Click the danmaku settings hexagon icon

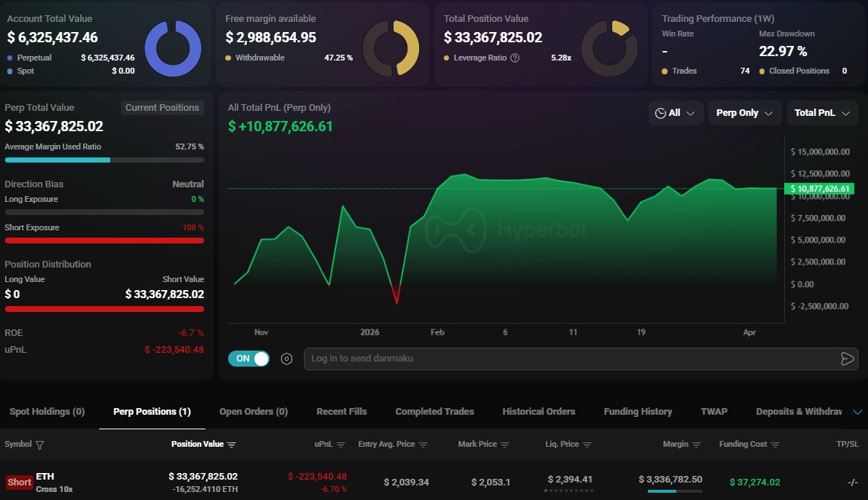click(286, 359)
